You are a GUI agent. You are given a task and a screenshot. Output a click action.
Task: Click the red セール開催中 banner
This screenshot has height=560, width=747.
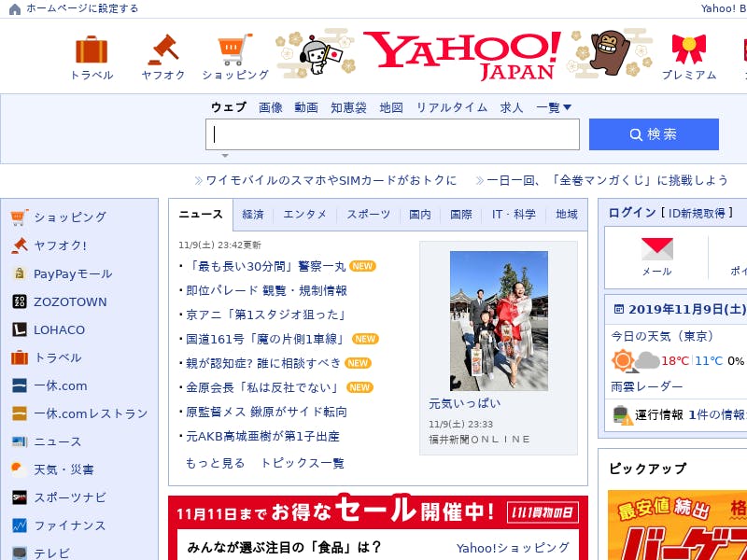click(378, 511)
